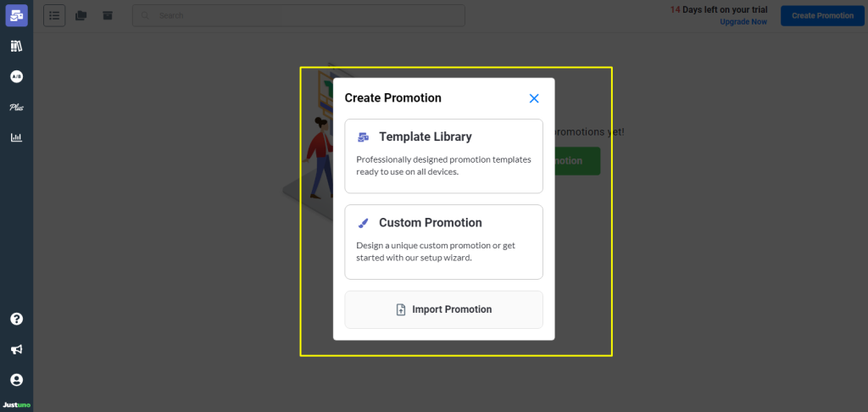Click the Search input field
The width and height of the screenshot is (868, 412).
point(298,15)
